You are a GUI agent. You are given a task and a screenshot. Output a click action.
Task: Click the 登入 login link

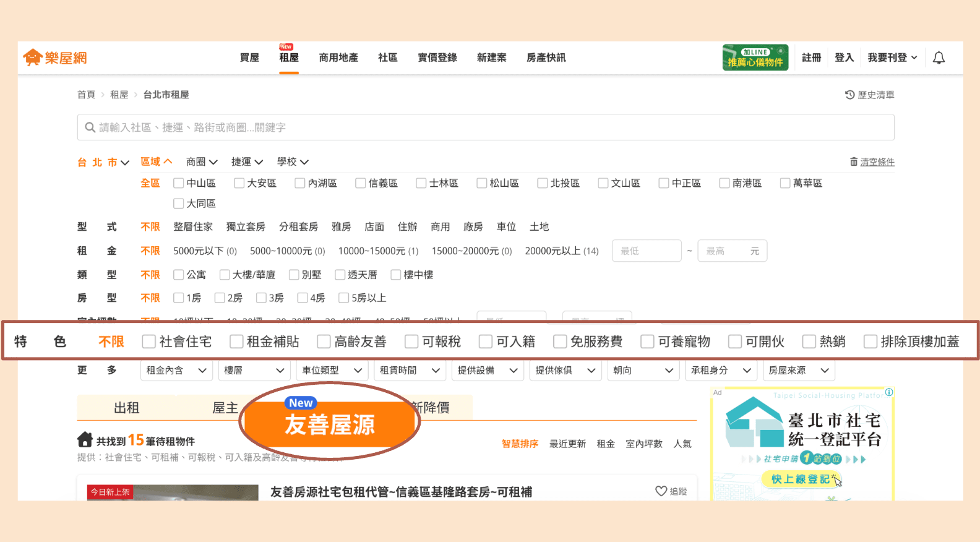(844, 58)
